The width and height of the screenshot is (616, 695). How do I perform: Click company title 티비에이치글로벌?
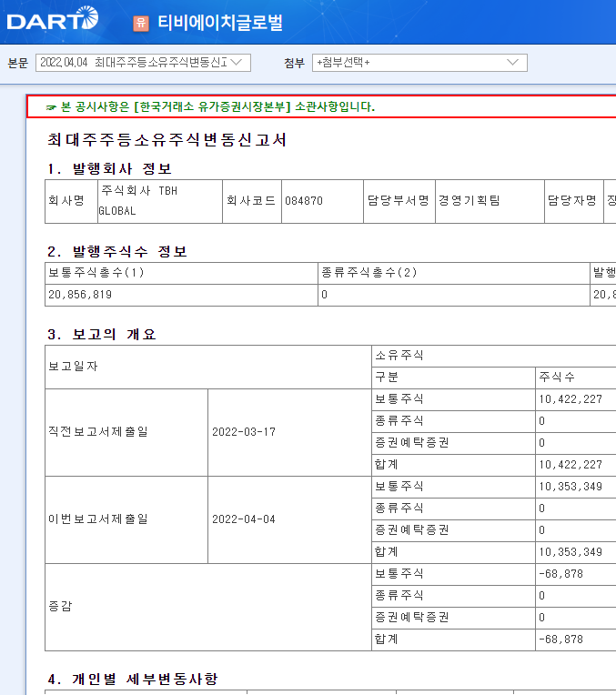(x=220, y=23)
